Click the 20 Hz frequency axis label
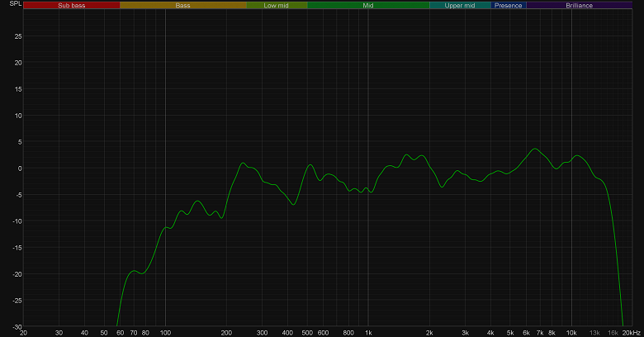This screenshot has width=644, height=337. (x=23, y=333)
